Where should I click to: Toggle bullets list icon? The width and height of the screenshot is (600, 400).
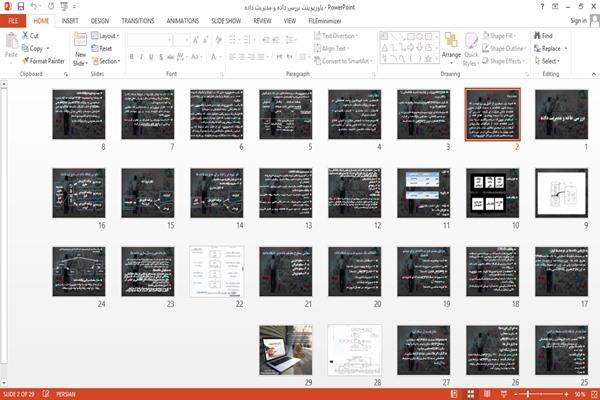233,39
